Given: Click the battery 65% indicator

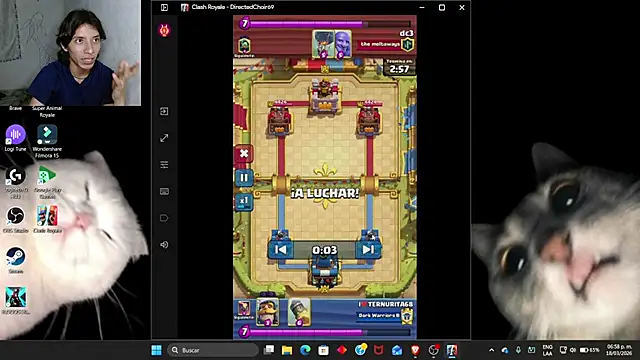Looking at the screenshot, I should pyautogui.click(x=590, y=350).
